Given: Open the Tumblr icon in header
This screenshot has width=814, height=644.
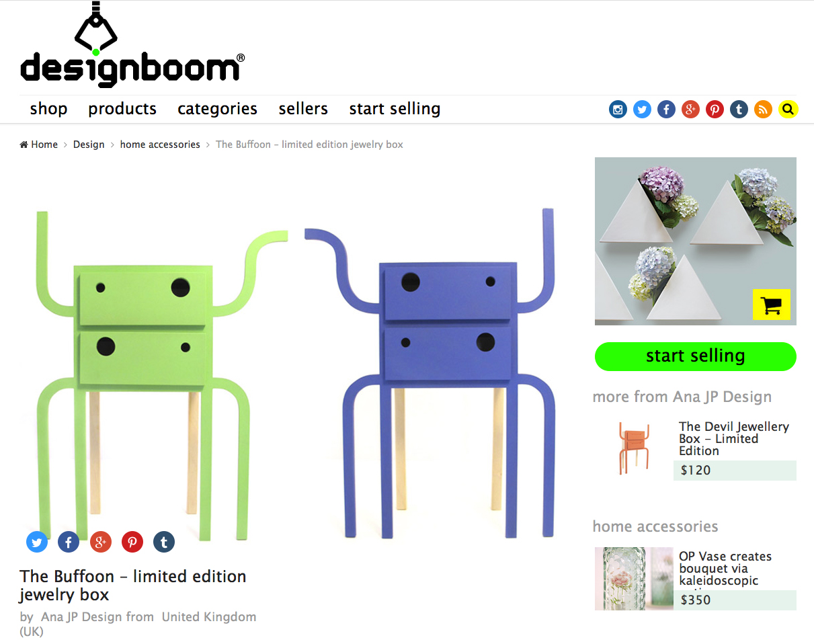Looking at the screenshot, I should coord(739,109).
